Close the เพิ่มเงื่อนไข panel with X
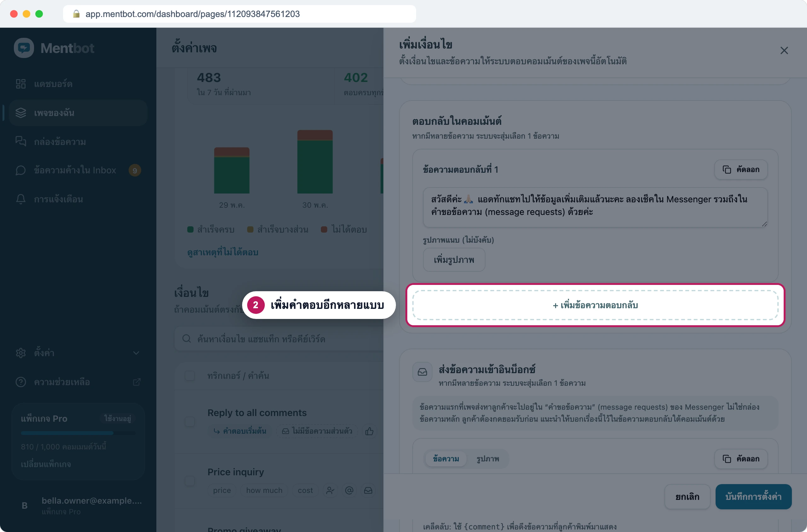This screenshot has height=532, width=807. pyautogui.click(x=784, y=50)
